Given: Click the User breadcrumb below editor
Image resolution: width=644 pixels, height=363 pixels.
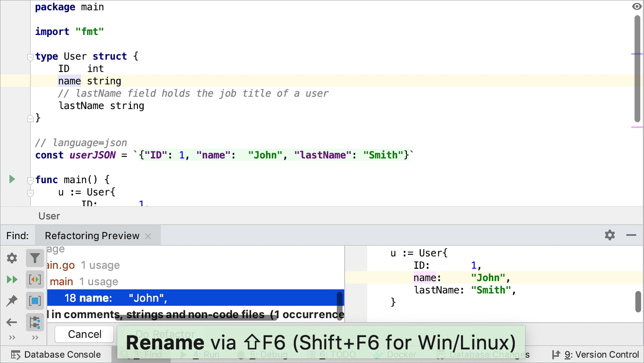Looking at the screenshot, I should click(x=49, y=216).
